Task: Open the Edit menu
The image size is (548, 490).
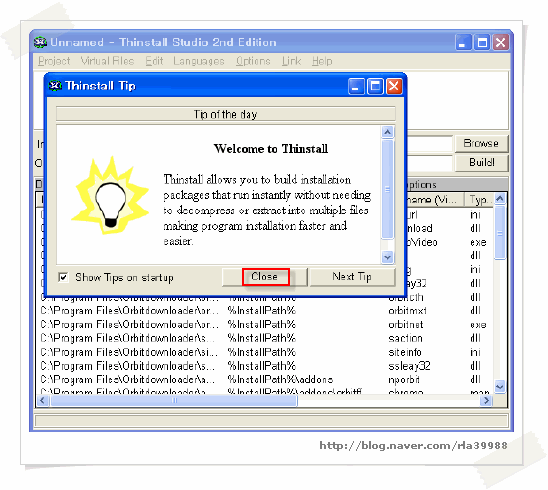Action: 154,61
